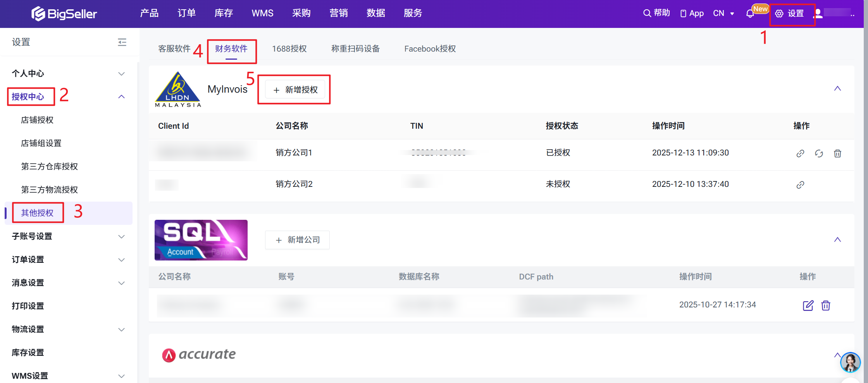This screenshot has width=868, height=383.
Task: Edit the SQL Account company entry
Action: click(808, 305)
